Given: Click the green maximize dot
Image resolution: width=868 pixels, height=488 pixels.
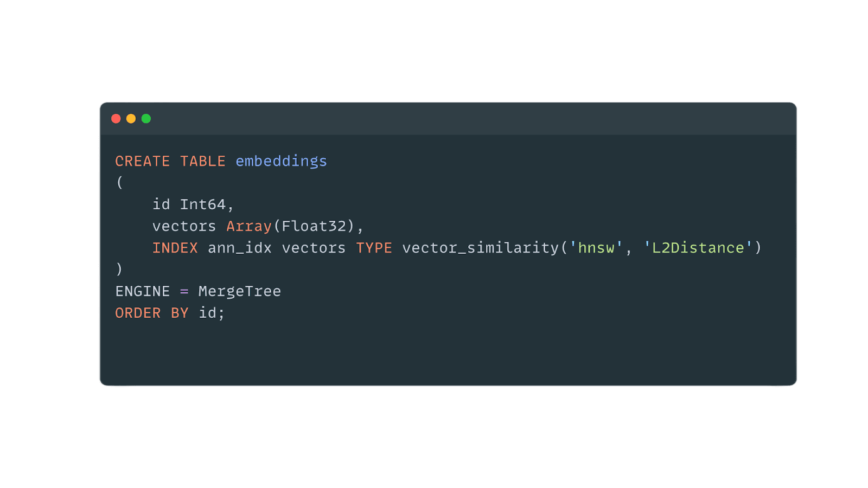Looking at the screenshot, I should (x=146, y=119).
